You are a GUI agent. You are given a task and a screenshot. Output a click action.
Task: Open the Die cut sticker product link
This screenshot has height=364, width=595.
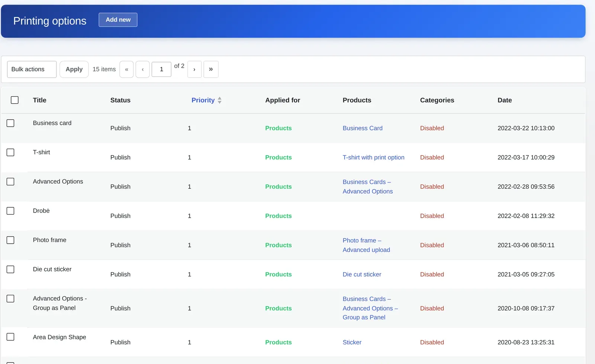[362, 274]
